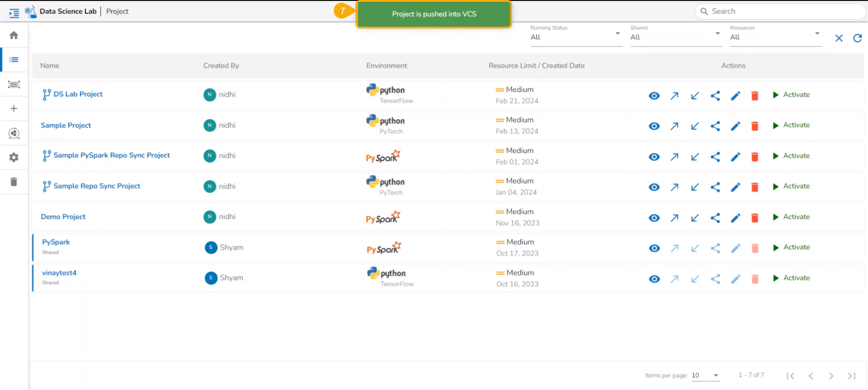View vinaytest4 project with eye icon
This screenshot has width=868, height=390.
(x=654, y=279)
